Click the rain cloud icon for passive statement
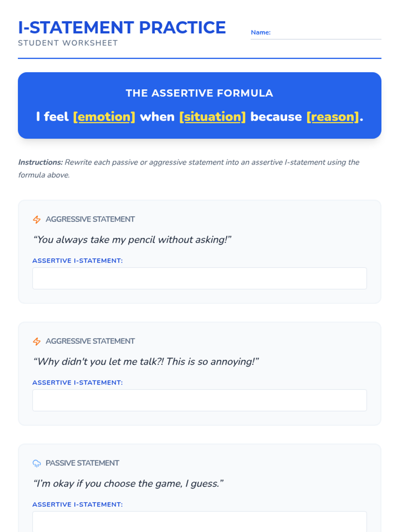The image size is (399, 532). 37,463
